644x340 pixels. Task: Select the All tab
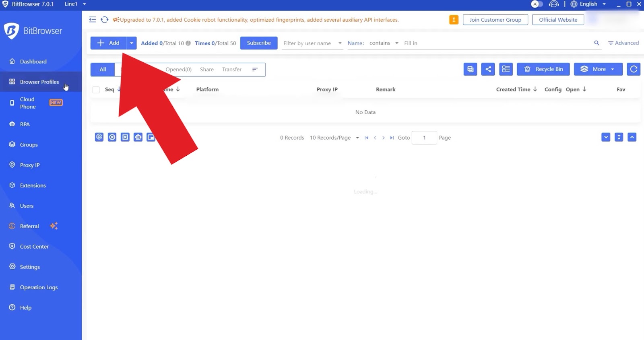103,70
